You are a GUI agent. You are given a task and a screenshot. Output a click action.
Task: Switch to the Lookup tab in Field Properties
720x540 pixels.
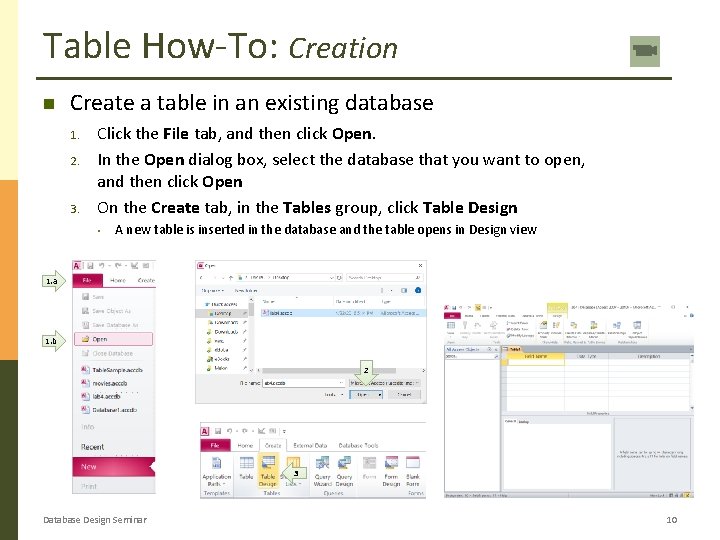tap(524, 422)
